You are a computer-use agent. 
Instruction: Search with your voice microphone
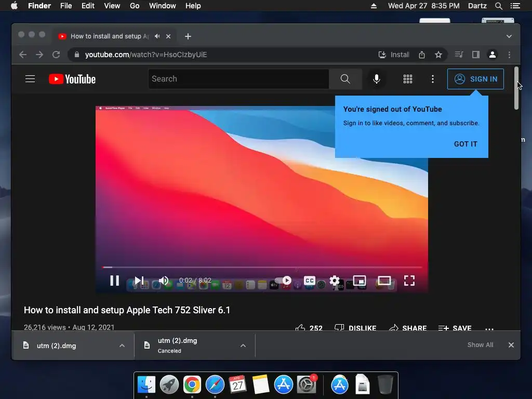[x=376, y=79]
